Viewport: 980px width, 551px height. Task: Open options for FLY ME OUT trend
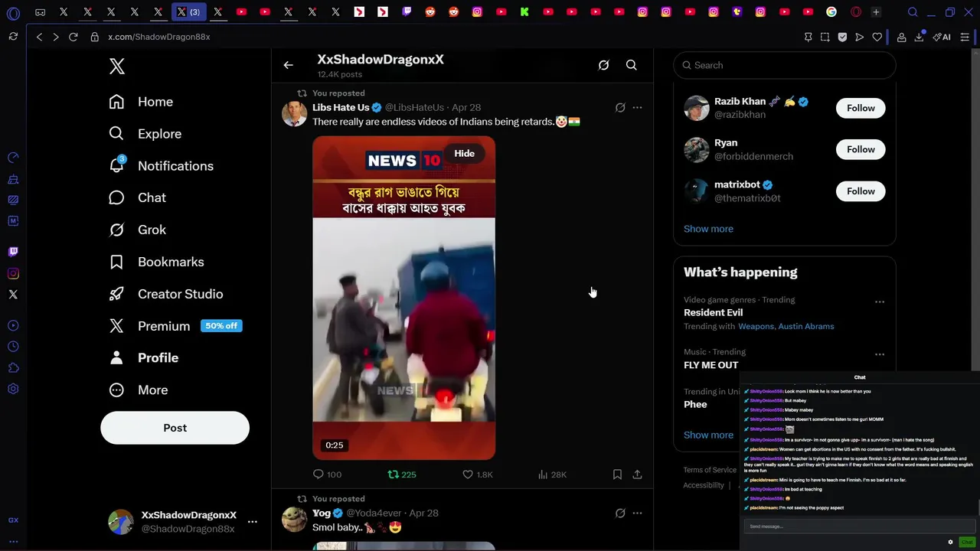[x=880, y=354]
